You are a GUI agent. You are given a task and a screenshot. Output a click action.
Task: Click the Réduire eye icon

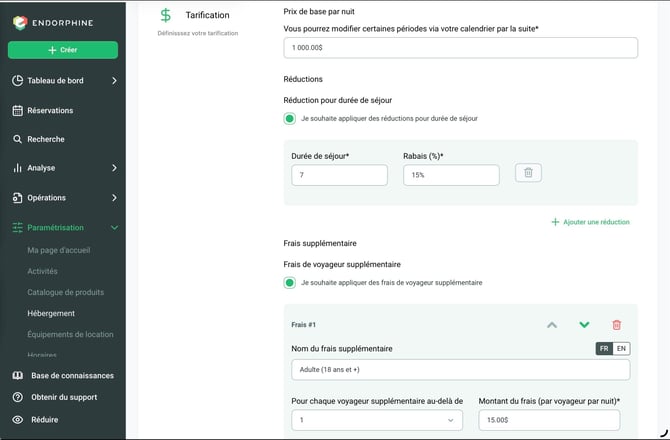pyautogui.click(x=18, y=419)
